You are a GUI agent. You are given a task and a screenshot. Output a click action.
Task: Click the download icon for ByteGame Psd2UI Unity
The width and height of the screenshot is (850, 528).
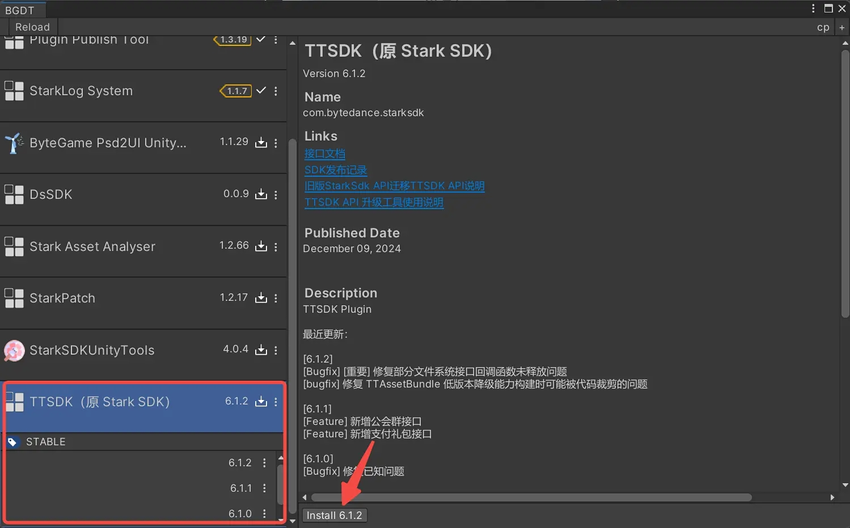point(261,143)
